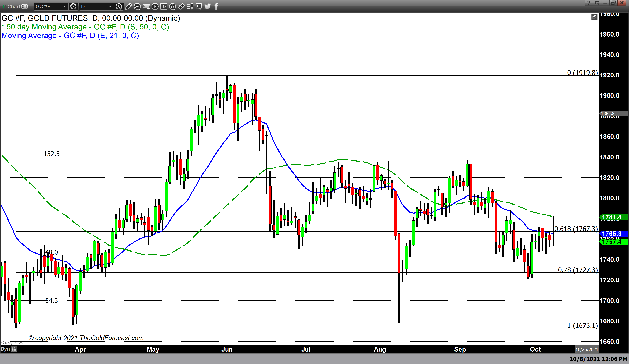This screenshot has width=629, height=364.
Task: Share chart via Twitter bird icon
Action: pos(207,6)
